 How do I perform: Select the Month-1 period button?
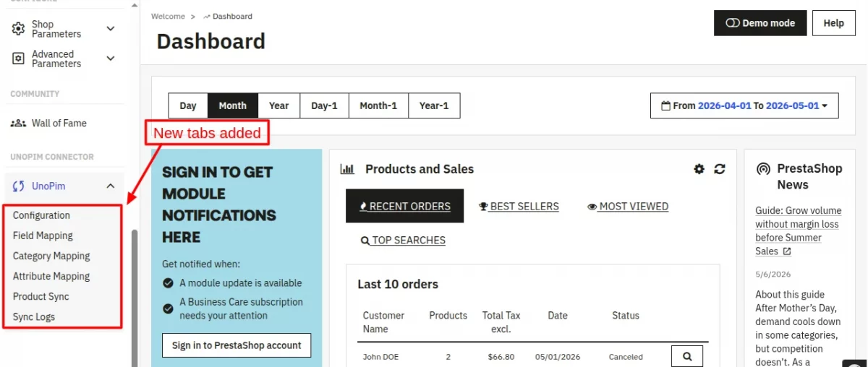pyautogui.click(x=378, y=105)
